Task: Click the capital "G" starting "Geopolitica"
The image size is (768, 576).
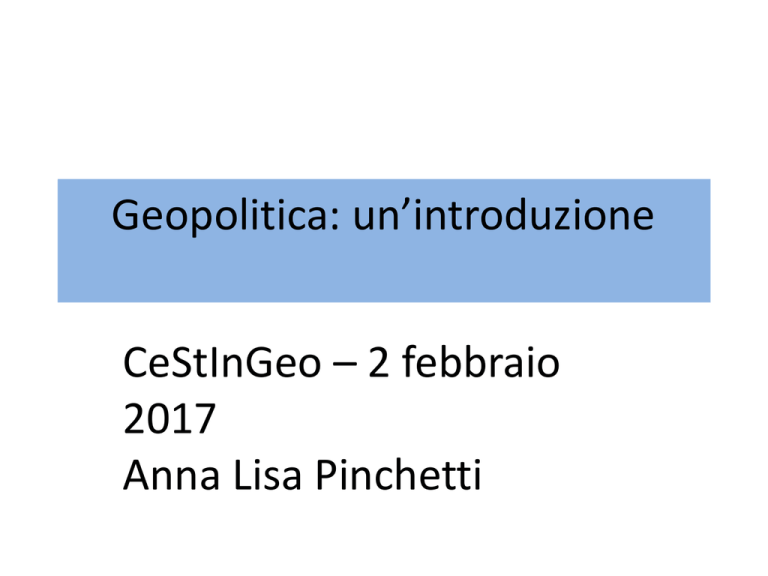Action: tap(124, 215)
